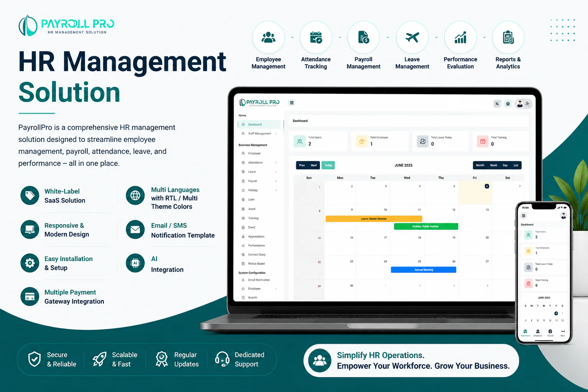The image size is (588, 392).
Task: Click the Next calendar button
Action: 314,165
